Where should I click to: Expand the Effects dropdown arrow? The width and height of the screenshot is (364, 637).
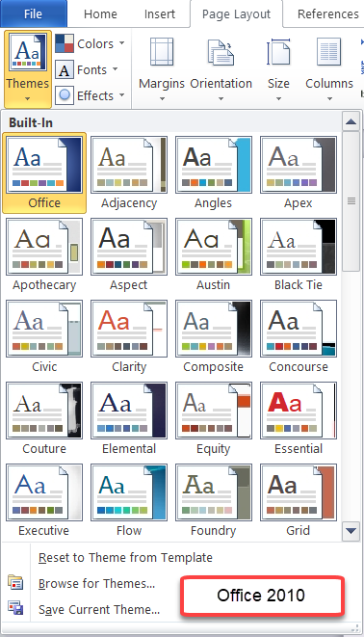(121, 95)
